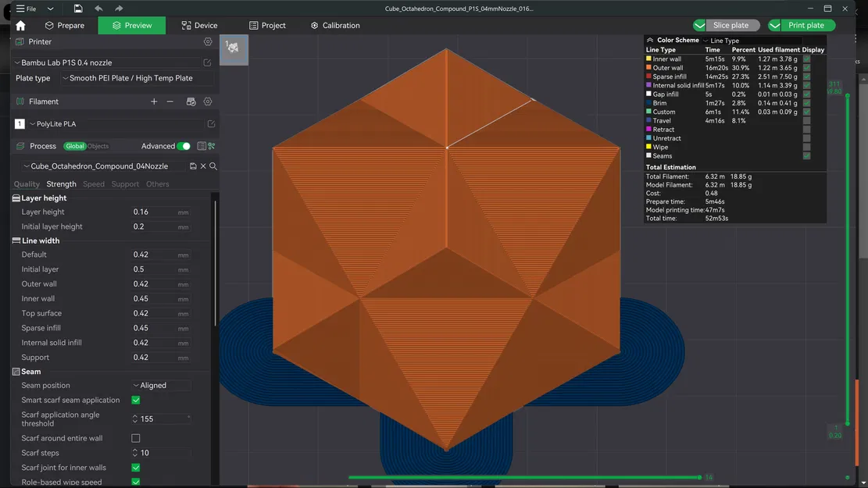Add a new filament with the plus icon

coord(154,102)
